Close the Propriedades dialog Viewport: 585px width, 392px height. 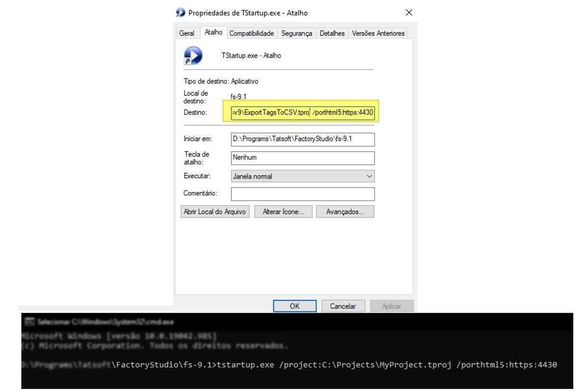(x=409, y=12)
